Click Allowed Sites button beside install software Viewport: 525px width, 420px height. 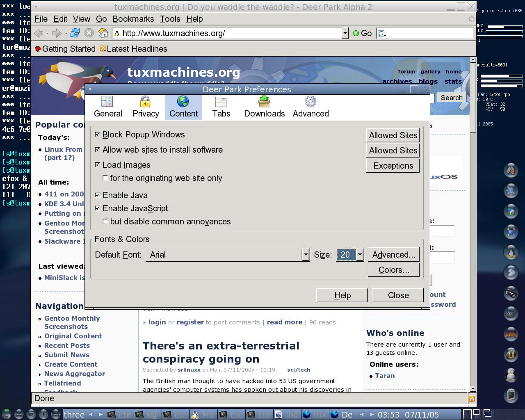click(x=393, y=151)
